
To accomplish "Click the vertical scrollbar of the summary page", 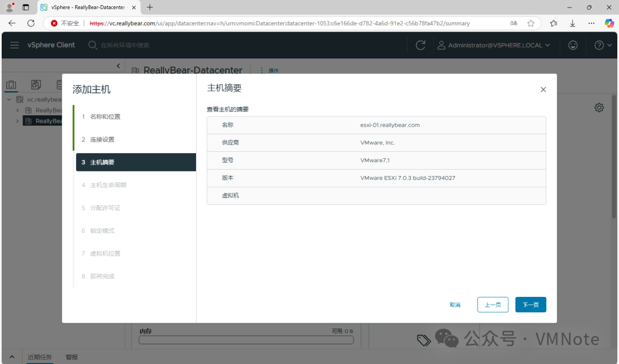I will 614,158.
